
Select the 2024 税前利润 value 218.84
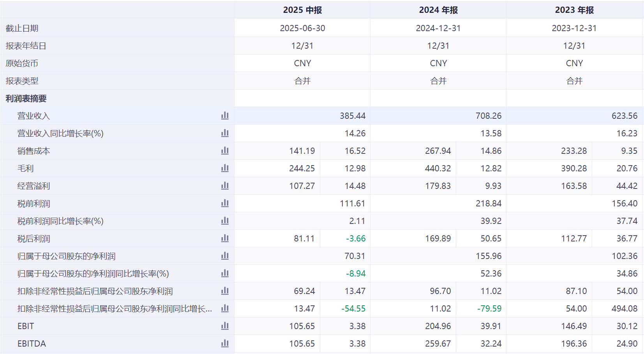(x=488, y=204)
